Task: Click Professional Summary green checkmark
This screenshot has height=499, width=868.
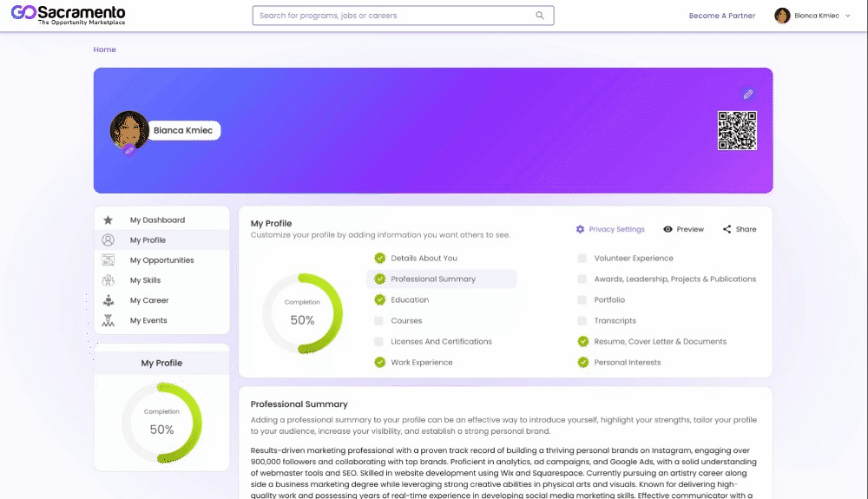Action: [380, 279]
